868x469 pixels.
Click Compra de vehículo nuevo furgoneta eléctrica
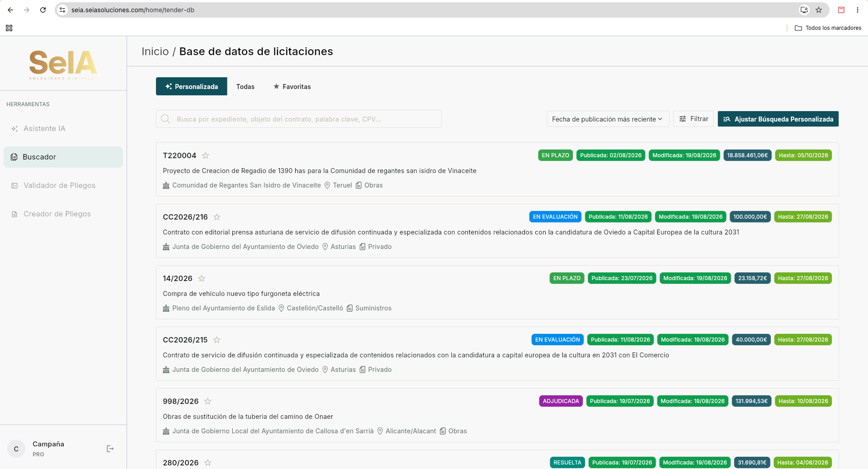point(241,294)
